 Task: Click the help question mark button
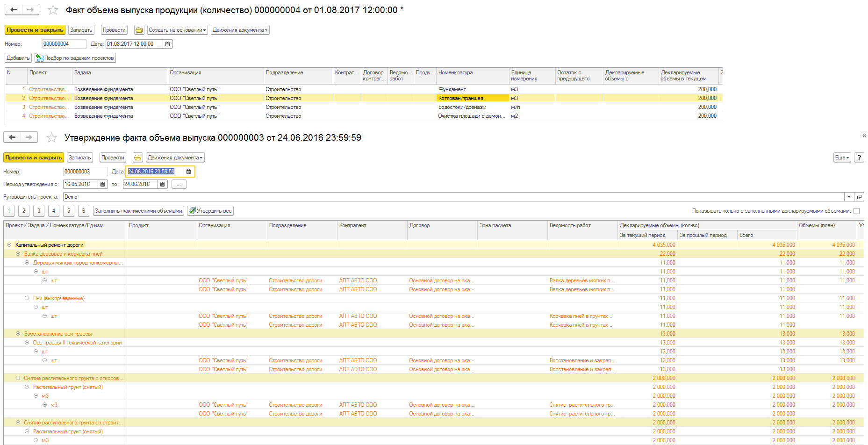859,158
